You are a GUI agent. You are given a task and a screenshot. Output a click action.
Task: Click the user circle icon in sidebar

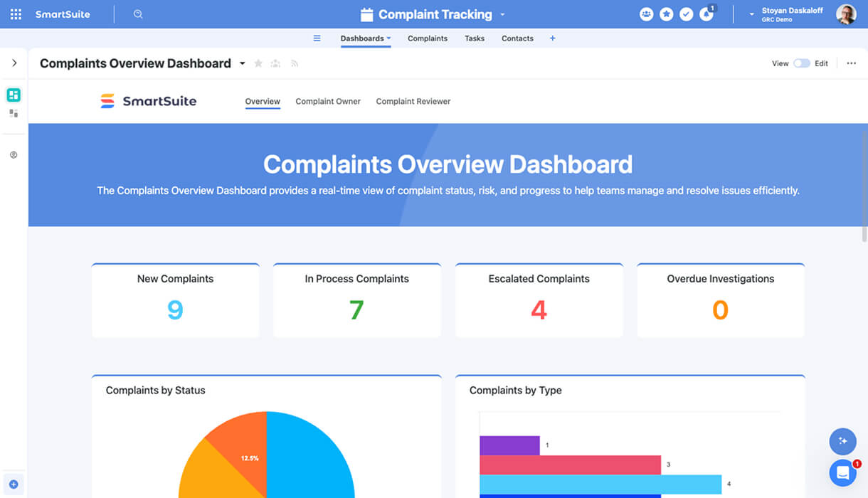pyautogui.click(x=14, y=155)
